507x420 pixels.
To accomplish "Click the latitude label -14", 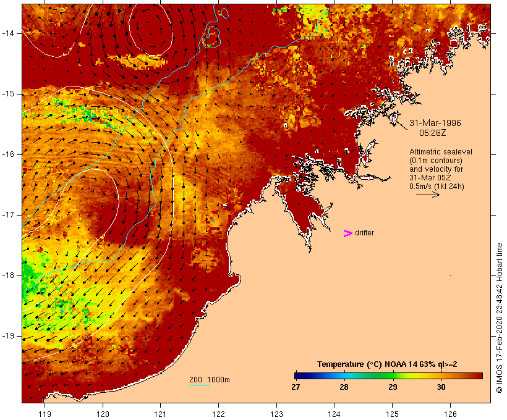I will [8, 33].
